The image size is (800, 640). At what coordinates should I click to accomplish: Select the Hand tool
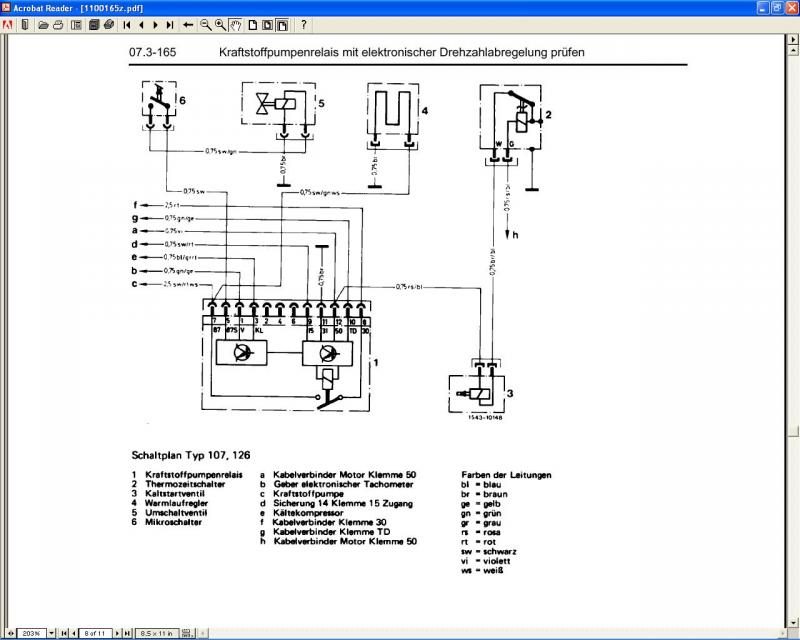coord(235,24)
